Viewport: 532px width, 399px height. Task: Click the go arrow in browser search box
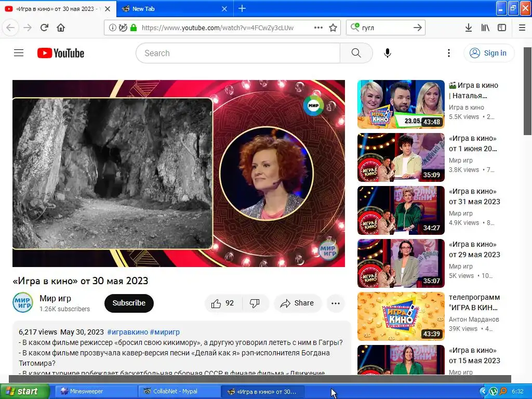click(x=418, y=28)
